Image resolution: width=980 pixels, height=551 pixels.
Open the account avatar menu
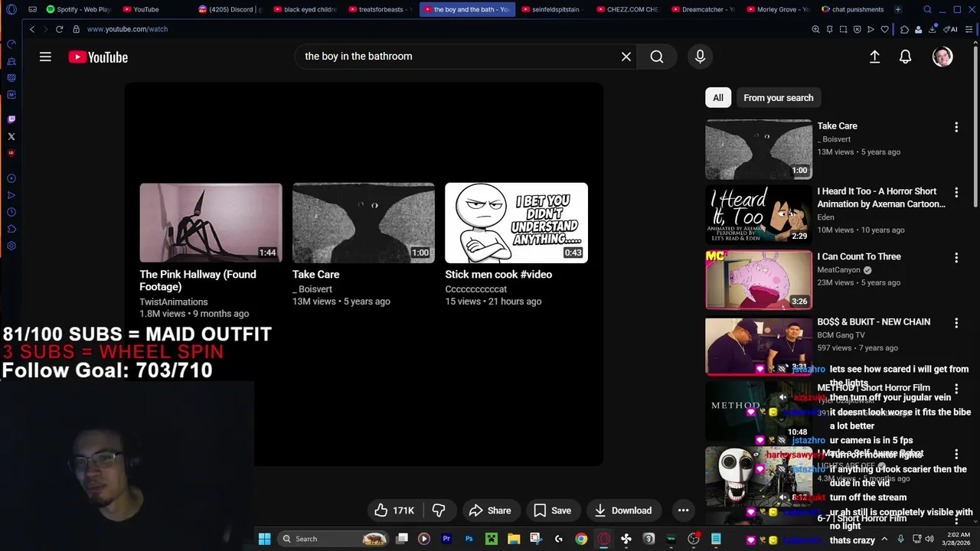(x=942, y=57)
